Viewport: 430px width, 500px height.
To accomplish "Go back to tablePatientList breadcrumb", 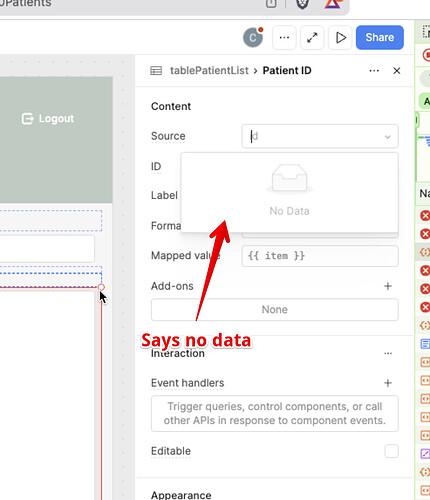I will [x=209, y=71].
